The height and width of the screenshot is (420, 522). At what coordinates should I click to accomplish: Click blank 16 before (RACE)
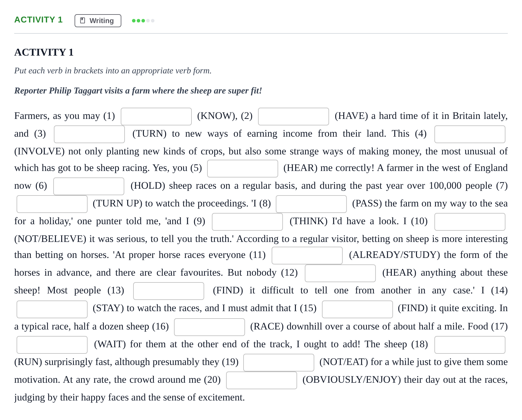click(210, 327)
